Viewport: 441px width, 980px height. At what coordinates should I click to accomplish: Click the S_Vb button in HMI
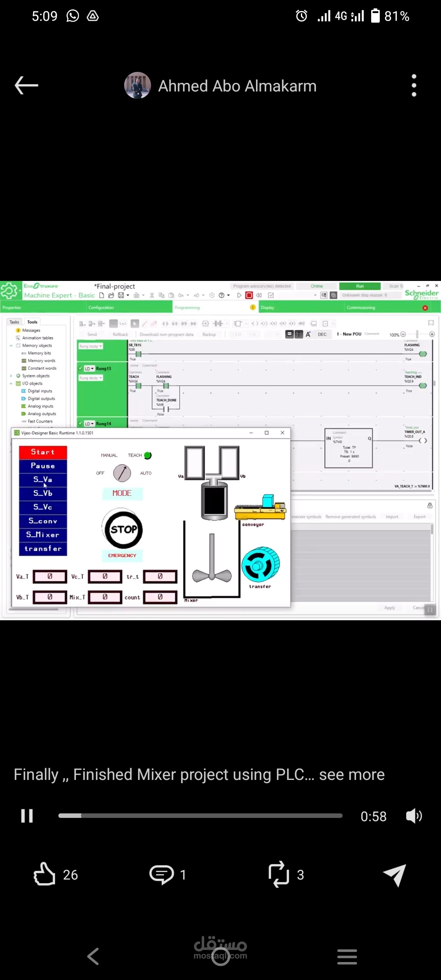coord(43,493)
